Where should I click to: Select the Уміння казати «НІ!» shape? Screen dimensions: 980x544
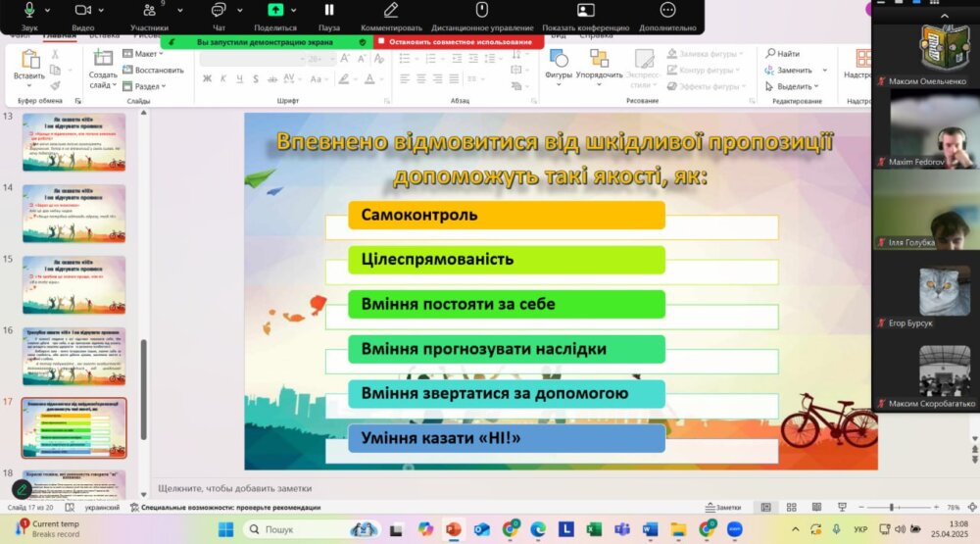[x=507, y=438]
